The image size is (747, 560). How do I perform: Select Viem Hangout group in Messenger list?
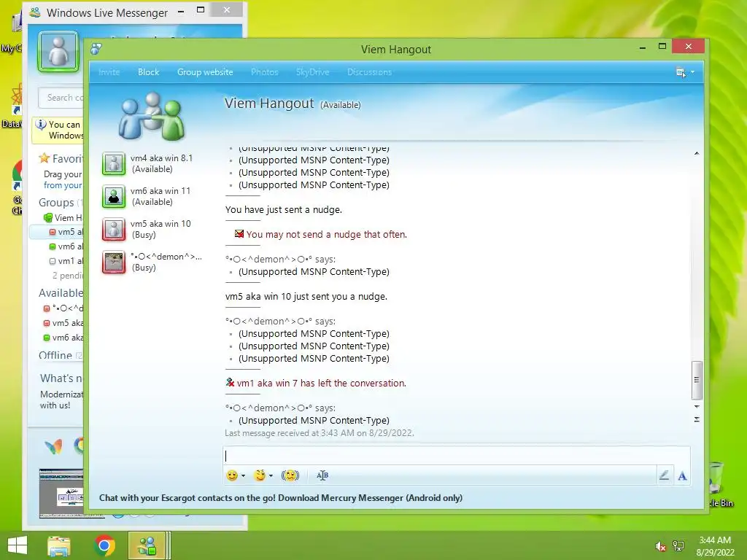click(63, 217)
